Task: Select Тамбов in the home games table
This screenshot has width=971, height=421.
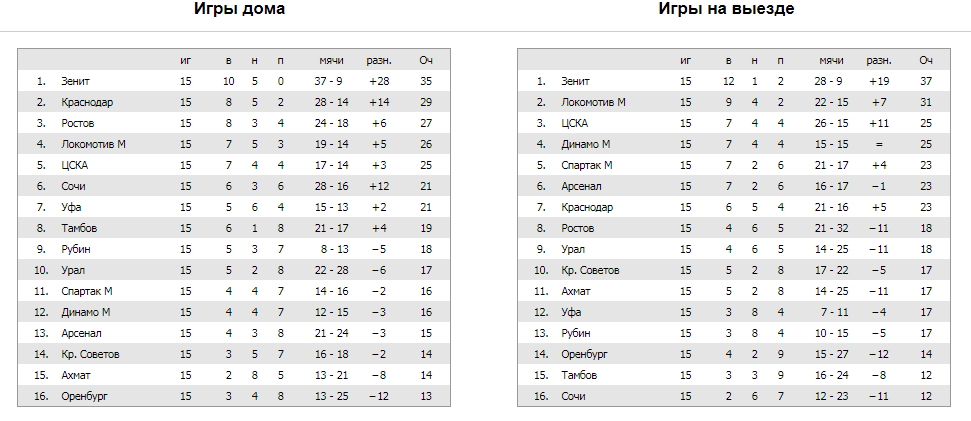Action: coord(79,228)
